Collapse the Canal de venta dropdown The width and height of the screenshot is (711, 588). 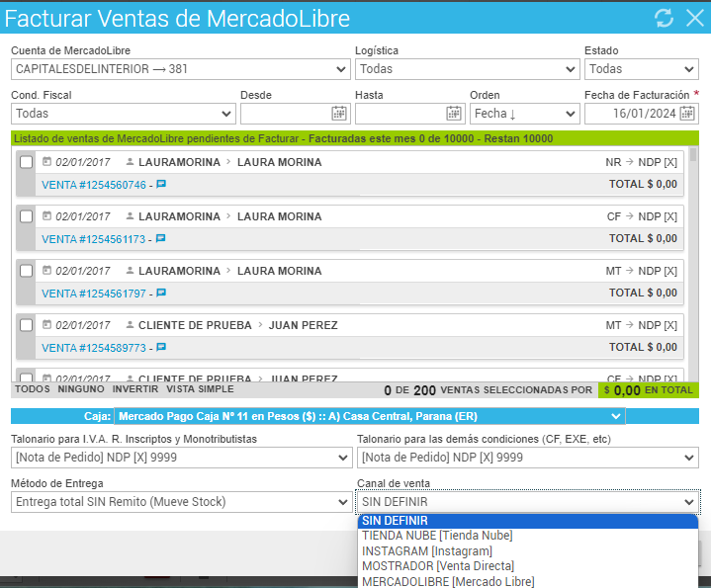click(528, 502)
